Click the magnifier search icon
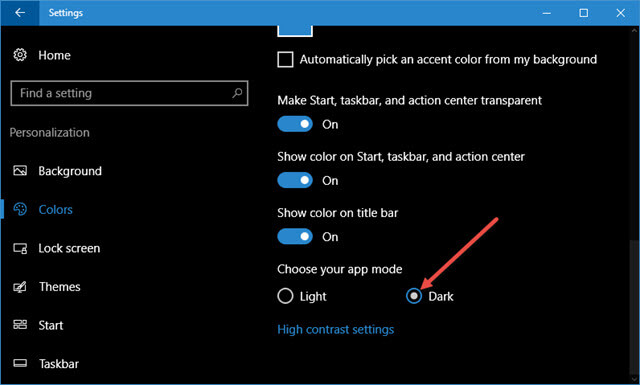Image resolution: width=640 pixels, height=385 pixels. pos(237,93)
